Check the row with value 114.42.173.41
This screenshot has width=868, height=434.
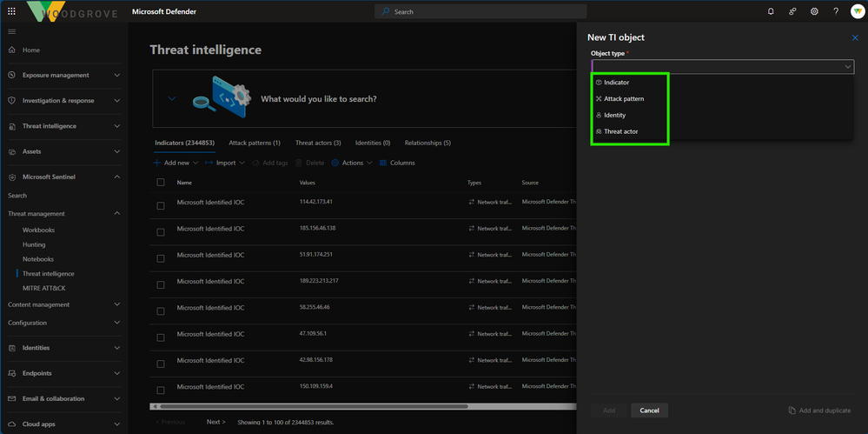tap(161, 205)
